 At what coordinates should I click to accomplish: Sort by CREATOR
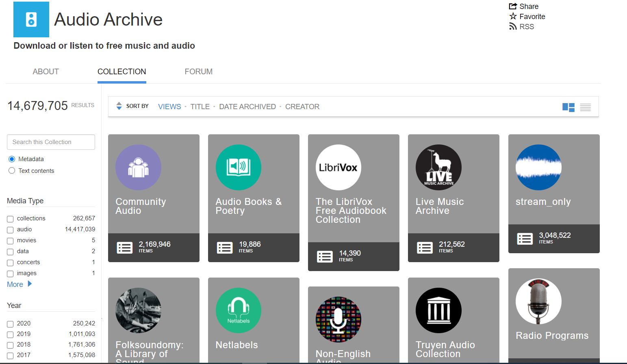302,106
